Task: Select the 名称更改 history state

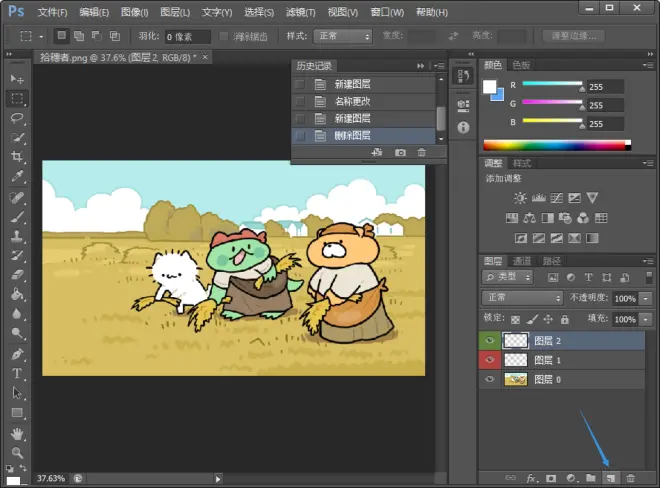Action: (364, 101)
